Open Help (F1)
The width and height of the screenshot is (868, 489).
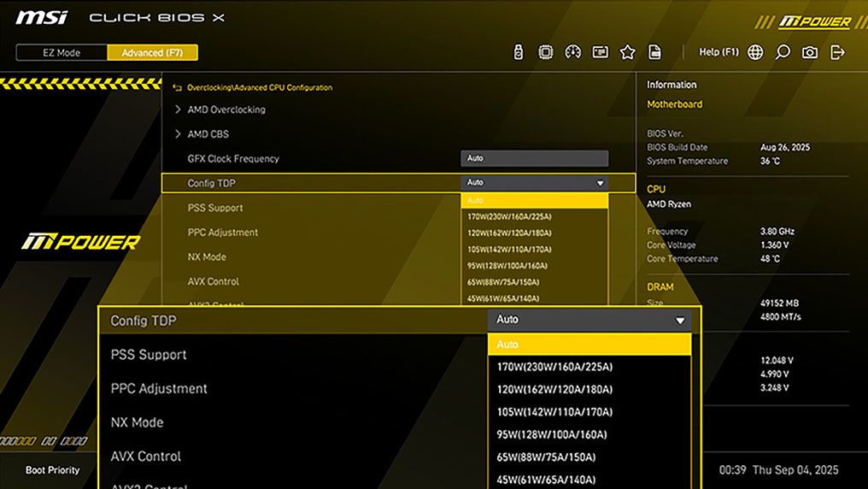point(718,52)
